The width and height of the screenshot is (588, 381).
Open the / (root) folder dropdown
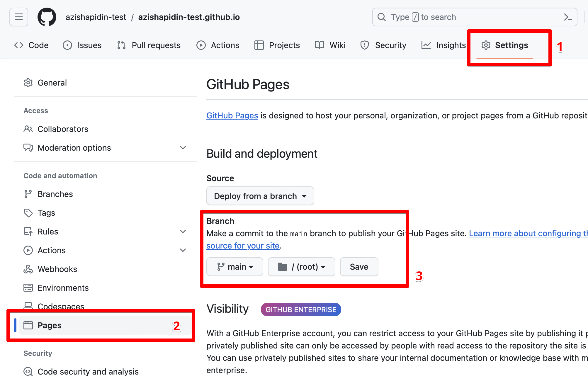tap(301, 267)
